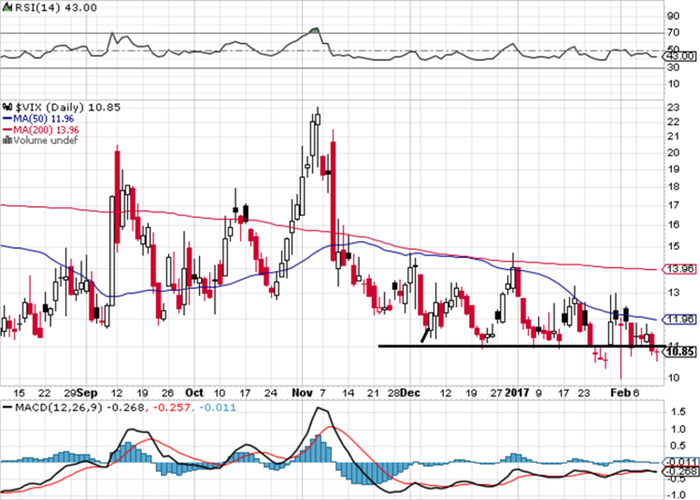Click the 10.85 last price label
This screenshot has width=700, height=500.
(x=680, y=352)
